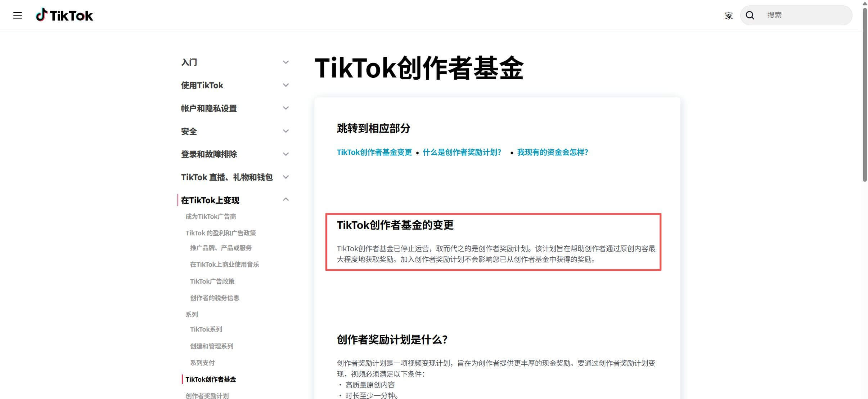Open 系列 sidebar category link
868x399 pixels.
[x=192, y=315]
